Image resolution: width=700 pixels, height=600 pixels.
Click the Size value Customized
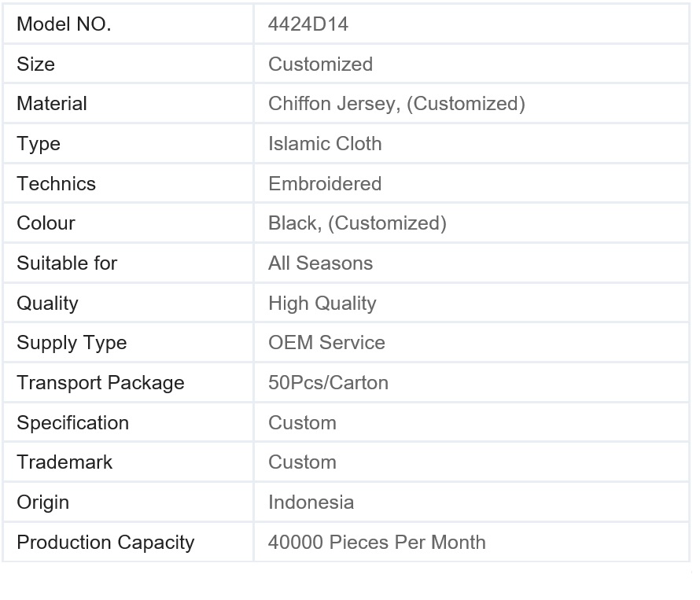tap(320, 64)
